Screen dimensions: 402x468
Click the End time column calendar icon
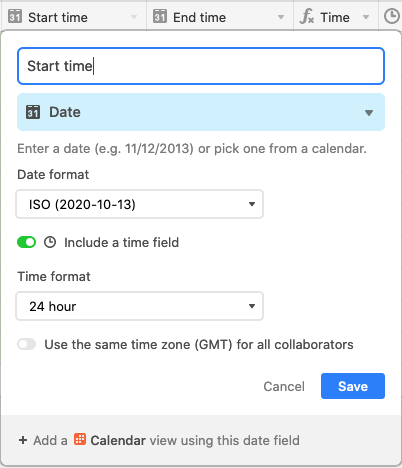click(160, 16)
